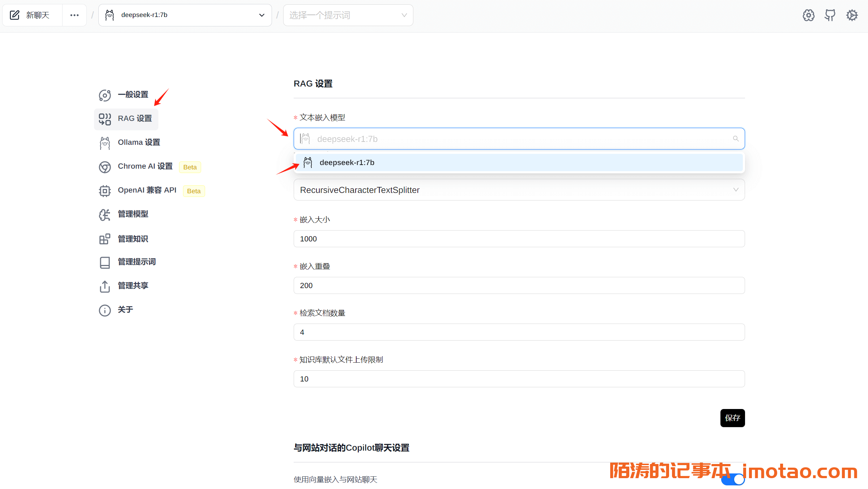The image size is (868, 489).
Task: Open the 管理知识 page
Action: point(132,239)
